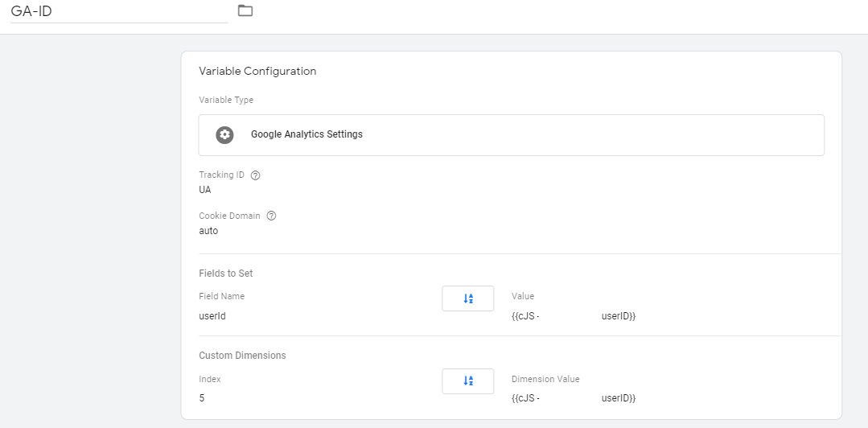The height and width of the screenshot is (428, 868).
Task: Select the userId field name entry
Action: pyautogui.click(x=212, y=316)
